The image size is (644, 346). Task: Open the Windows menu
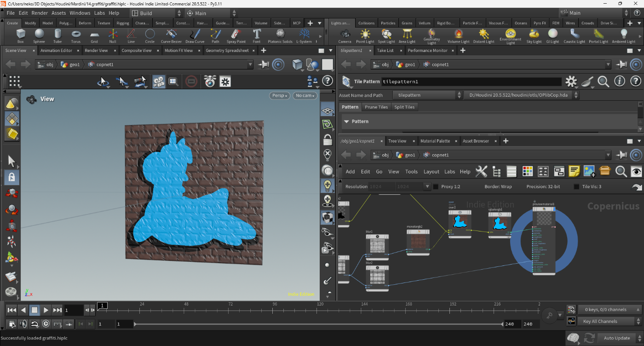80,13
